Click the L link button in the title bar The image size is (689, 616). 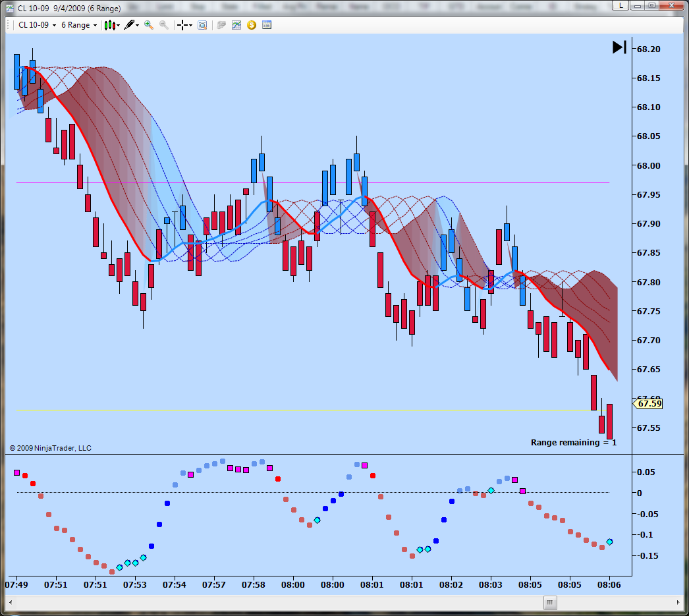[x=620, y=5]
